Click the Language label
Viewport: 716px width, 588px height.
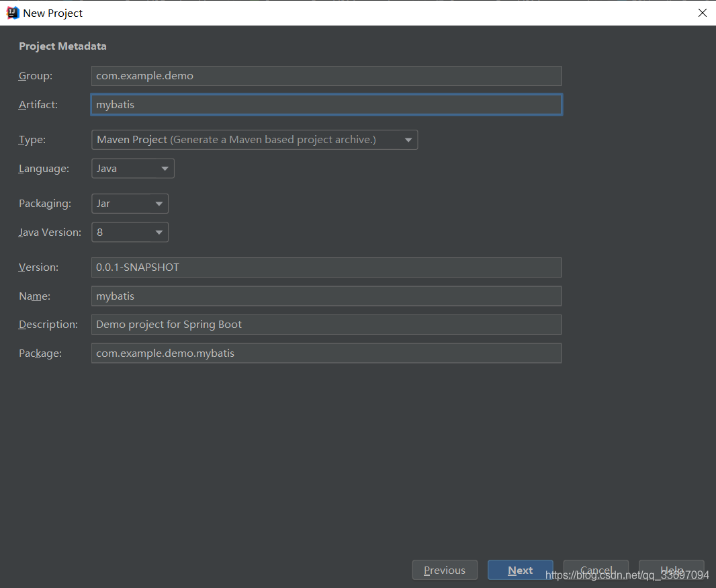[44, 169]
